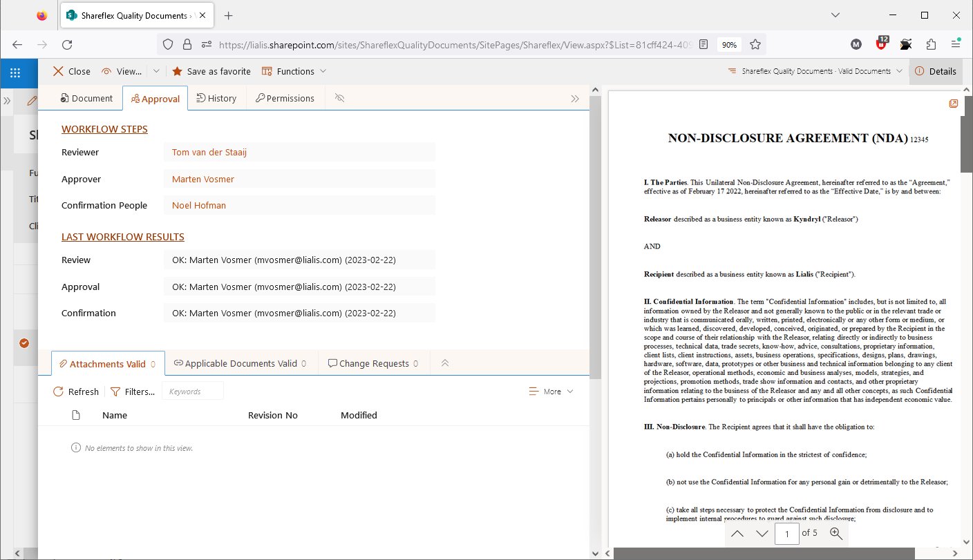Image resolution: width=973 pixels, height=560 pixels.
Task: Reset the 90% zoom level
Action: [x=729, y=44]
